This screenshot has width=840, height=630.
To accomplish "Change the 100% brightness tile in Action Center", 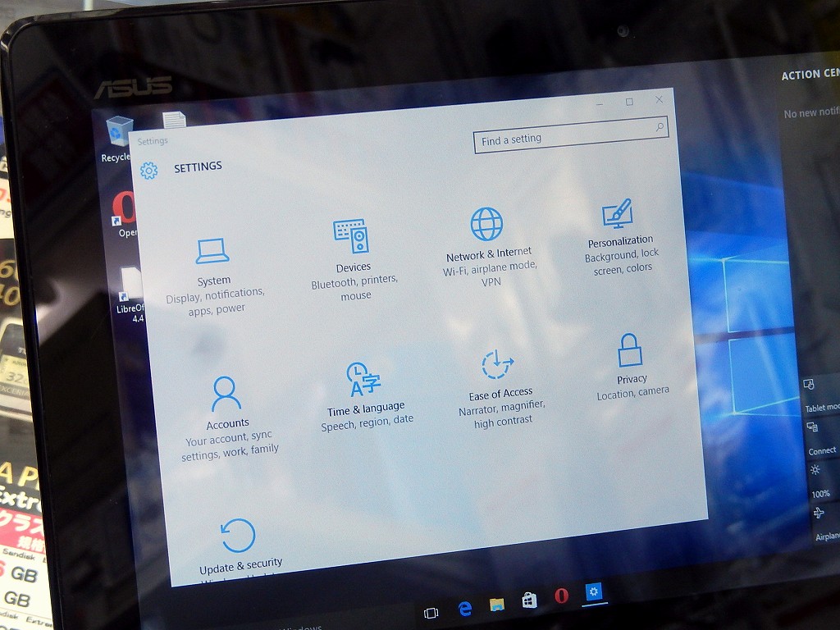I will [822, 482].
